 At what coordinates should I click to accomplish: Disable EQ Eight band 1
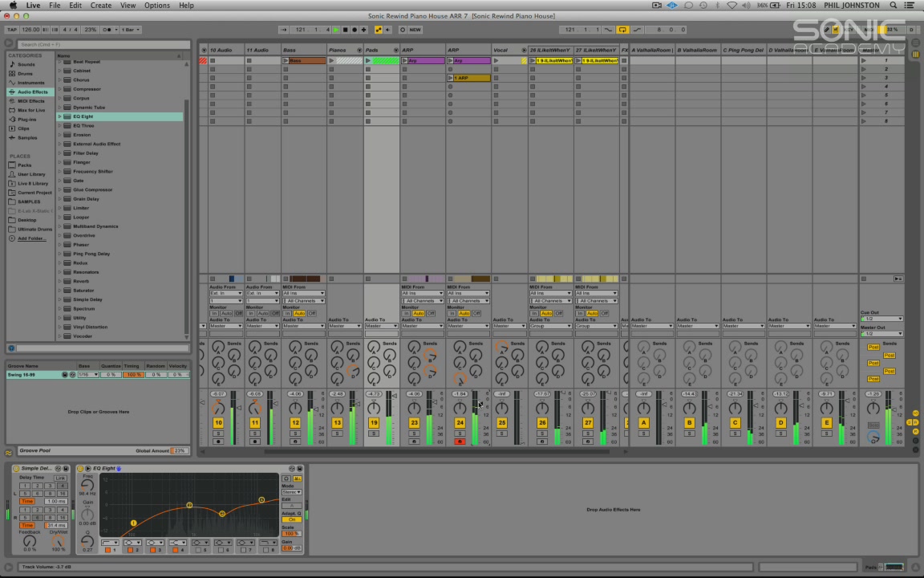107,550
